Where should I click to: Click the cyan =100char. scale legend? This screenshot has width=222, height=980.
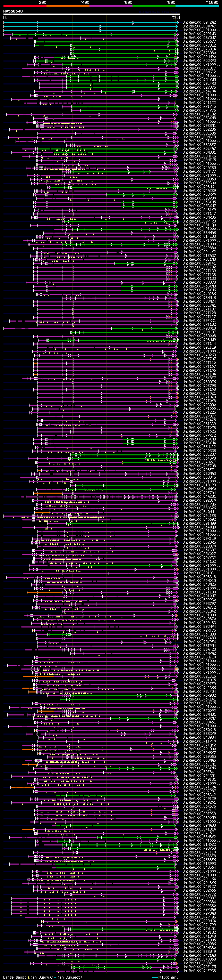coord(165,977)
